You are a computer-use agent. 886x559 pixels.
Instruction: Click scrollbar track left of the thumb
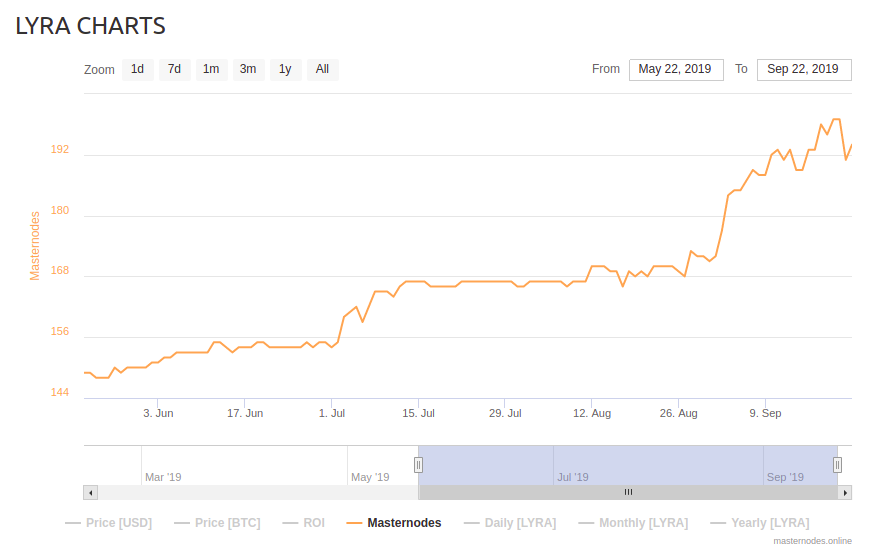(x=258, y=492)
